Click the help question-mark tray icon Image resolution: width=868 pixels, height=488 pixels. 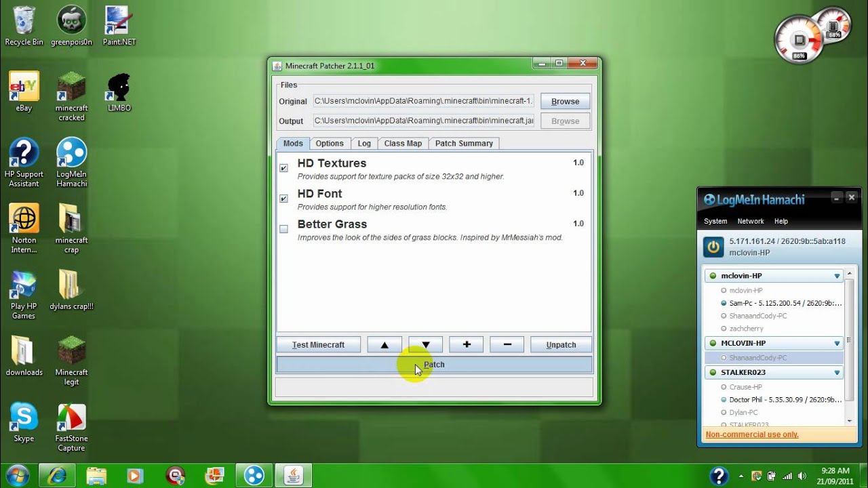(719, 476)
